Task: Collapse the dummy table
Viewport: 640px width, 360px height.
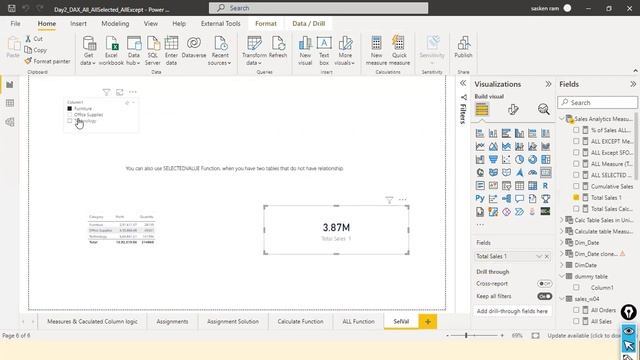Action: (562, 276)
